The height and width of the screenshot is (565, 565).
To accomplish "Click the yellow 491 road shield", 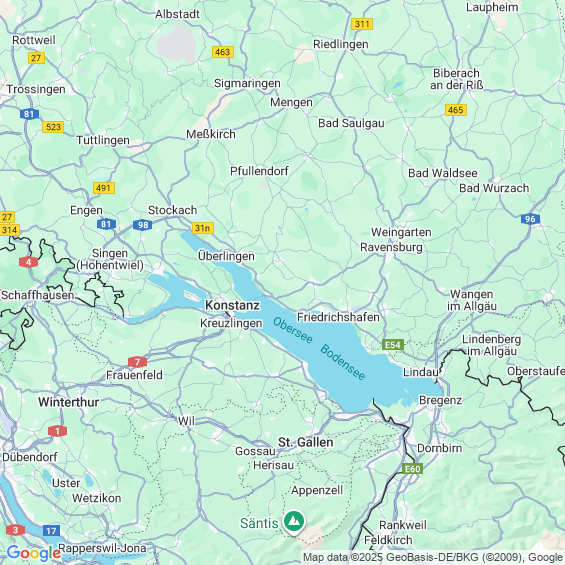I will coord(104,188).
